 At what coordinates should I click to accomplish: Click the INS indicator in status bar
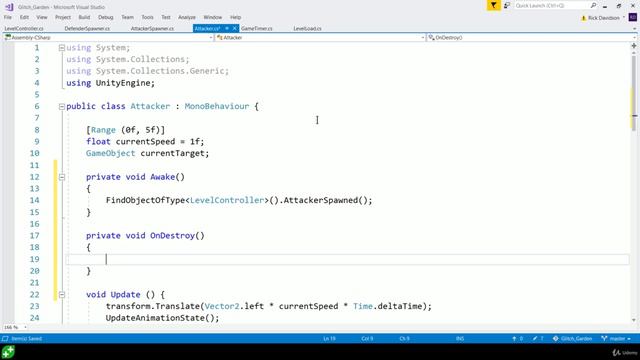460,338
